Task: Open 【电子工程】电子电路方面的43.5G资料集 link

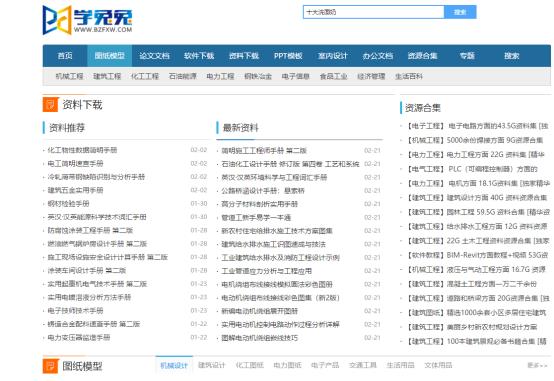Action: tap(477, 126)
